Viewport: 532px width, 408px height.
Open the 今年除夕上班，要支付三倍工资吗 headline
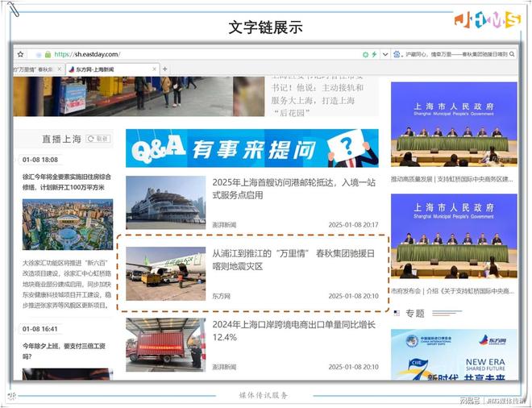(x=64, y=351)
